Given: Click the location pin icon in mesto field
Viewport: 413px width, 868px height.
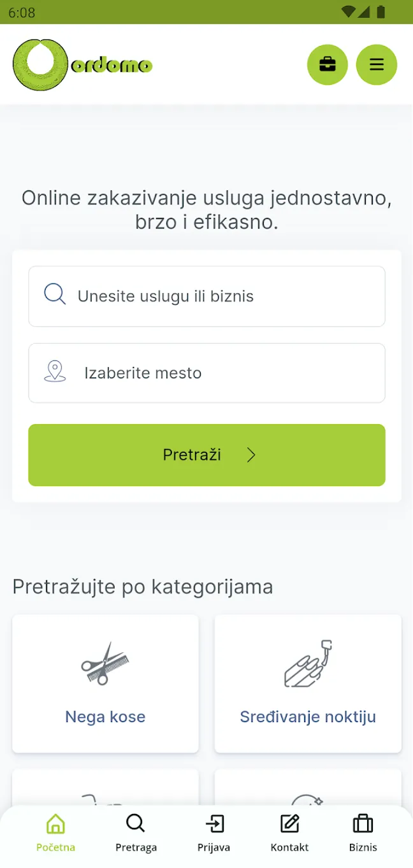Looking at the screenshot, I should [55, 373].
